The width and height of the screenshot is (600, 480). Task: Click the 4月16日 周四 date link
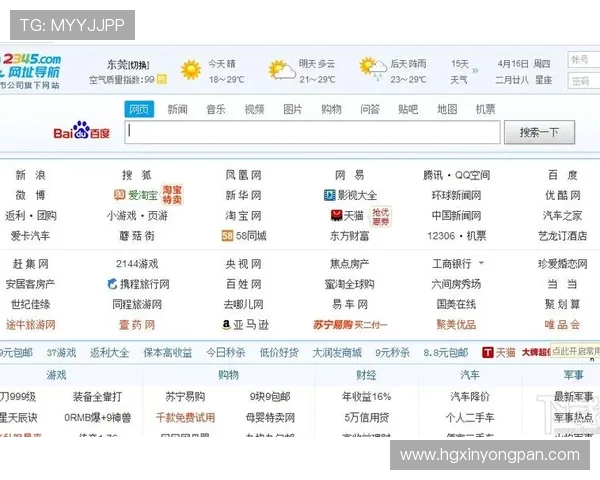pyautogui.click(x=524, y=64)
